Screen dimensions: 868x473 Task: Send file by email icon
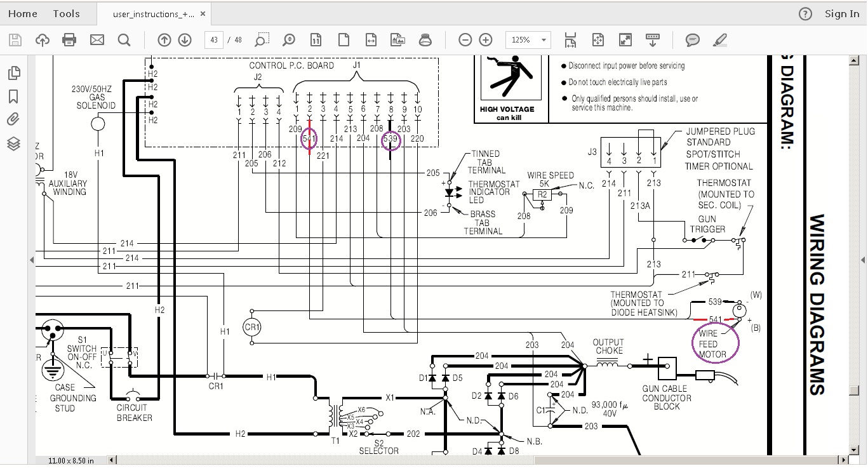[x=97, y=40]
